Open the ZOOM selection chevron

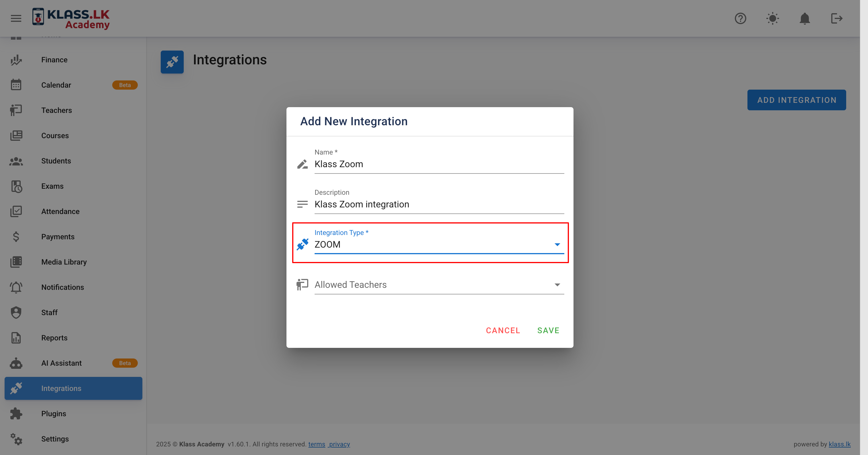pyautogui.click(x=557, y=244)
